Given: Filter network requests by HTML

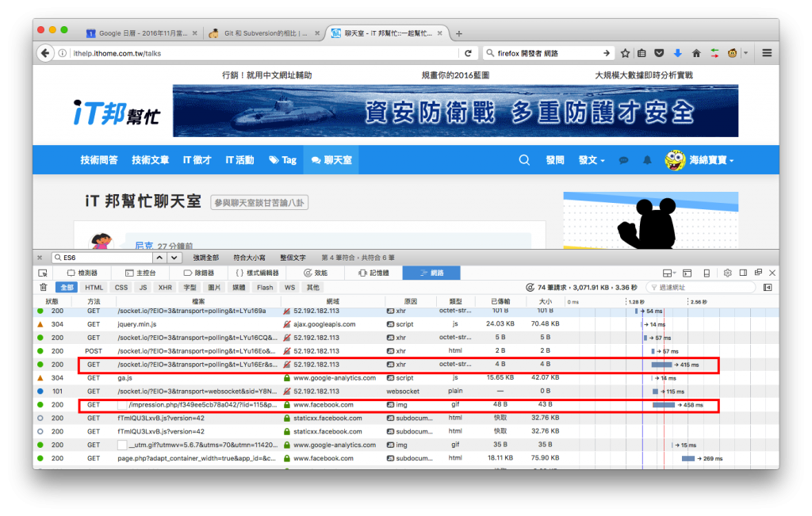Looking at the screenshot, I should click(94, 287).
